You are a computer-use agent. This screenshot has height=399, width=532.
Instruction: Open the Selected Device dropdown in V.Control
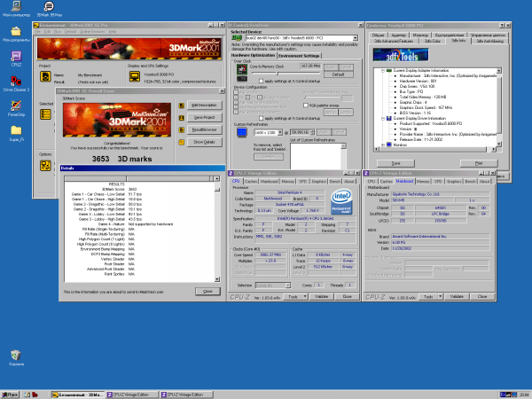tap(355, 38)
